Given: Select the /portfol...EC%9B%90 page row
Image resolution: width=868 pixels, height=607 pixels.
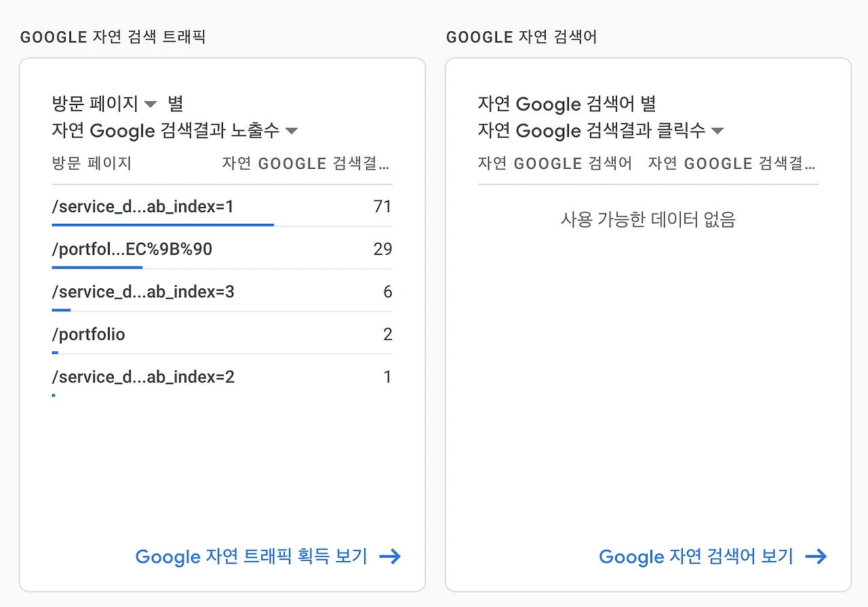Looking at the screenshot, I should (132, 250).
